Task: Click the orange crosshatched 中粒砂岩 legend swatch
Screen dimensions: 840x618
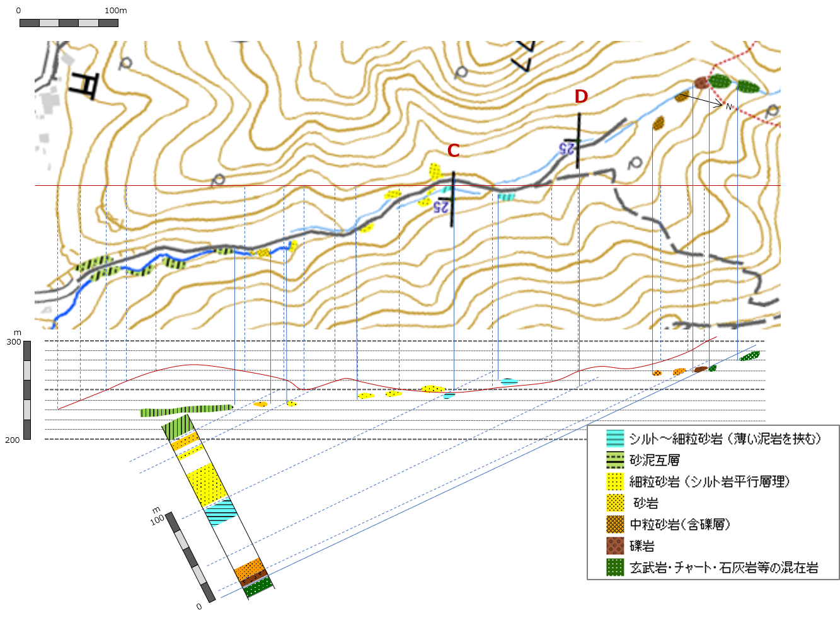Action: point(615,524)
